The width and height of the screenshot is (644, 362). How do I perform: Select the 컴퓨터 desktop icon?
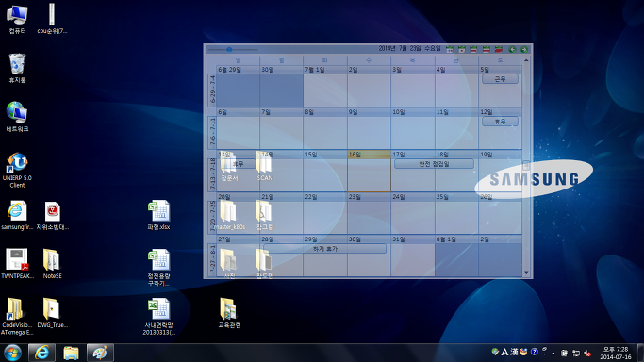(17, 20)
